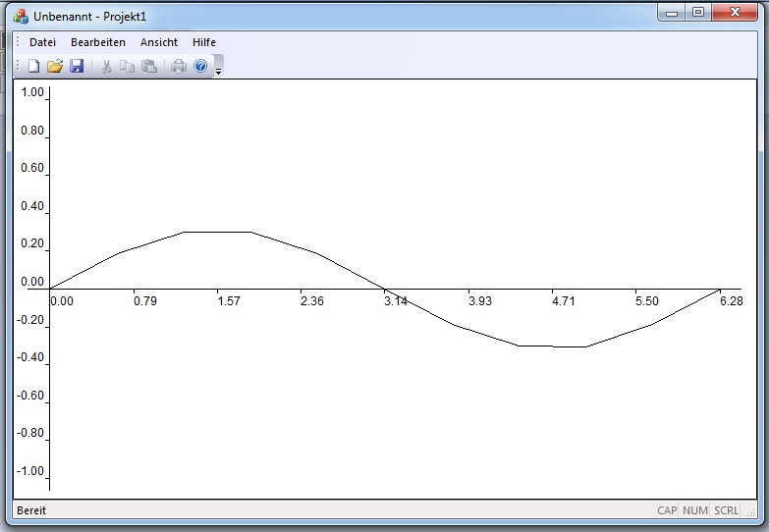
Task: Click the -0.80 y-axis label
Action: [x=30, y=433]
